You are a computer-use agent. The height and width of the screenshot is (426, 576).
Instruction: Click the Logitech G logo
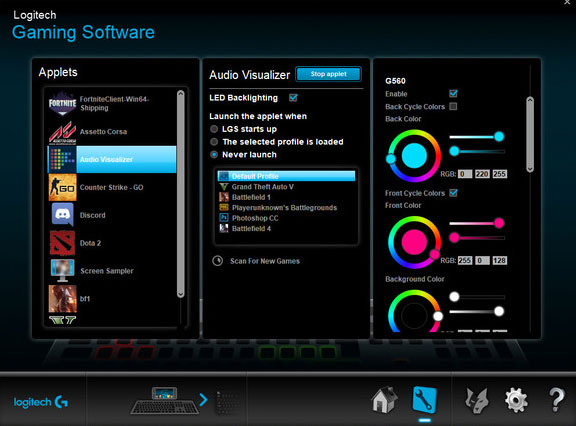coord(40,402)
